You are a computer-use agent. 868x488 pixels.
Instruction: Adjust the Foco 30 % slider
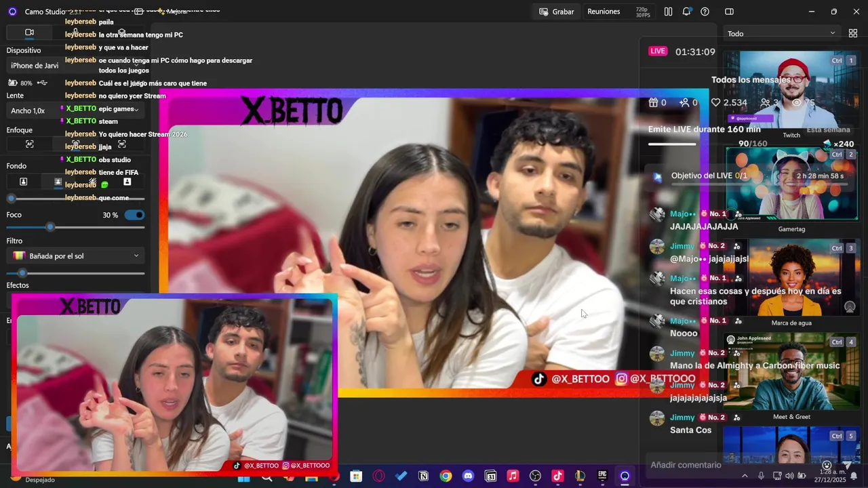tap(75, 227)
